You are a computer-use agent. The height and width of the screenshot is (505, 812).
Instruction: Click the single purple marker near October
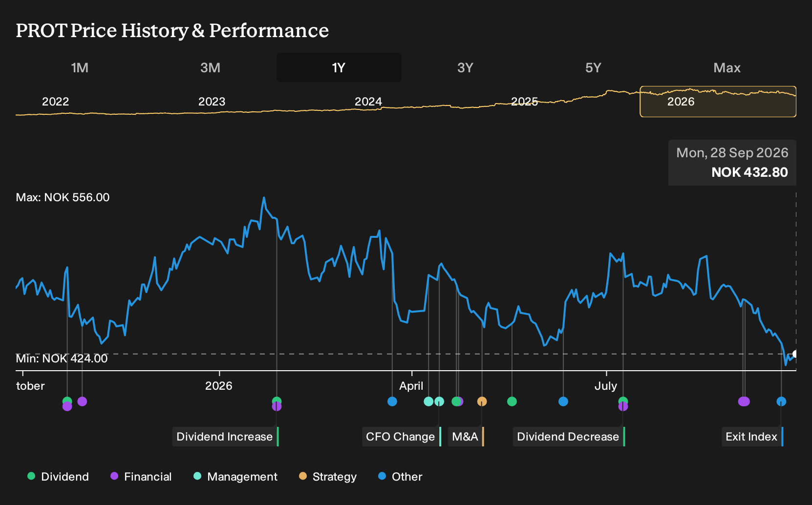82,401
